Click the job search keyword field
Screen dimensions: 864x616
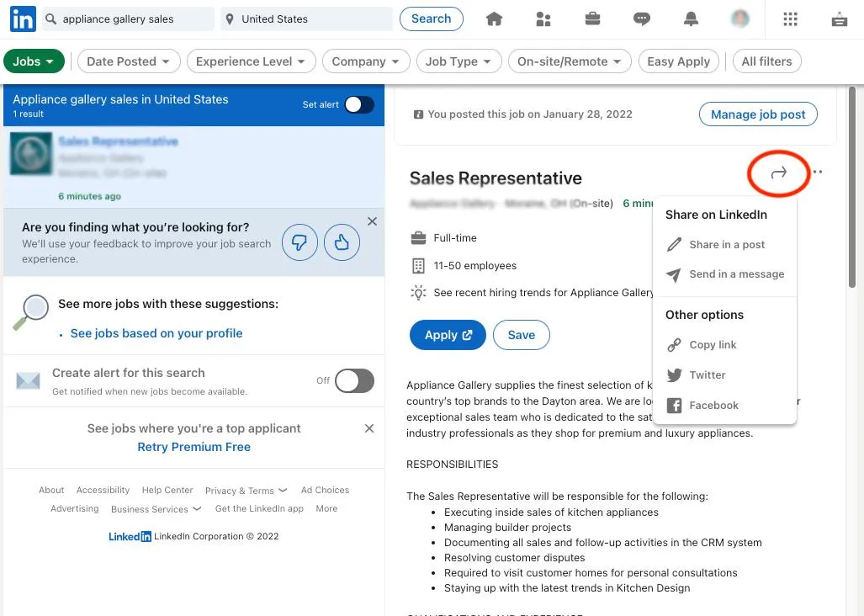pos(128,19)
